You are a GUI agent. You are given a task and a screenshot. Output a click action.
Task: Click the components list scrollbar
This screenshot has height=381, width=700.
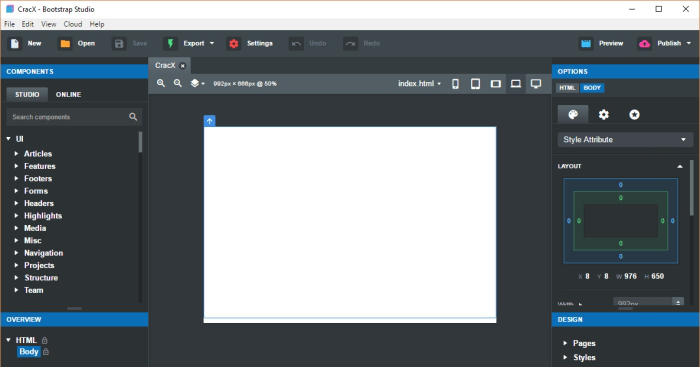point(140,142)
